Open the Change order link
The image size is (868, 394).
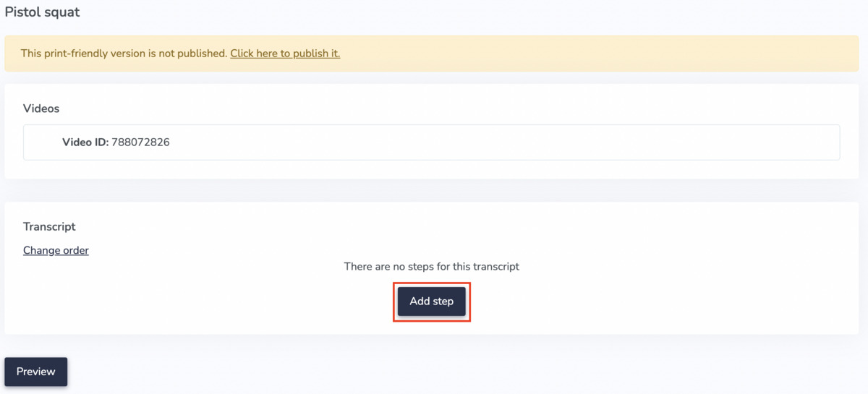click(56, 250)
